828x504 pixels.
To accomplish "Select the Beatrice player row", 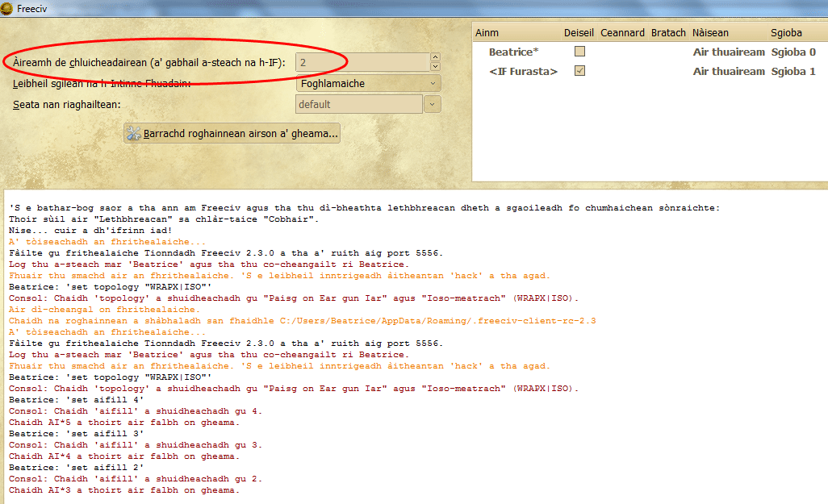I will click(x=512, y=52).
